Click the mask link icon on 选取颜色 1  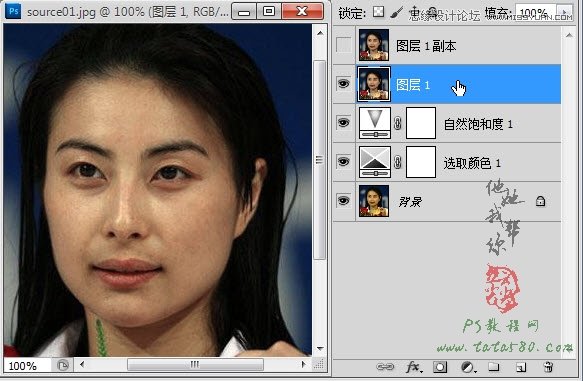point(398,162)
